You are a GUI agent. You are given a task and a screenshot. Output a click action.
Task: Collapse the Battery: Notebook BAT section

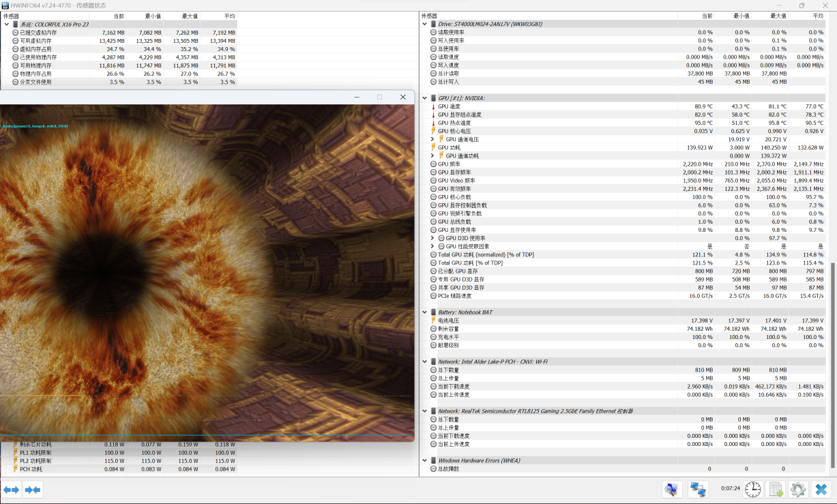tap(424, 312)
